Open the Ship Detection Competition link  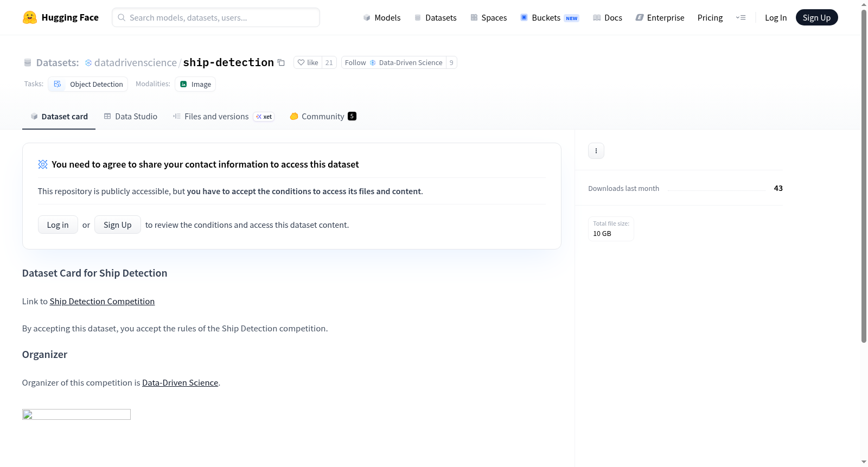(x=102, y=302)
